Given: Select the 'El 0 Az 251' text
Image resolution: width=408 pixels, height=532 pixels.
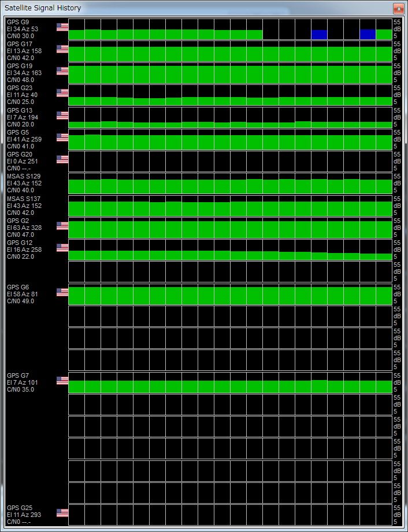Looking at the screenshot, I should pos(23,161).
